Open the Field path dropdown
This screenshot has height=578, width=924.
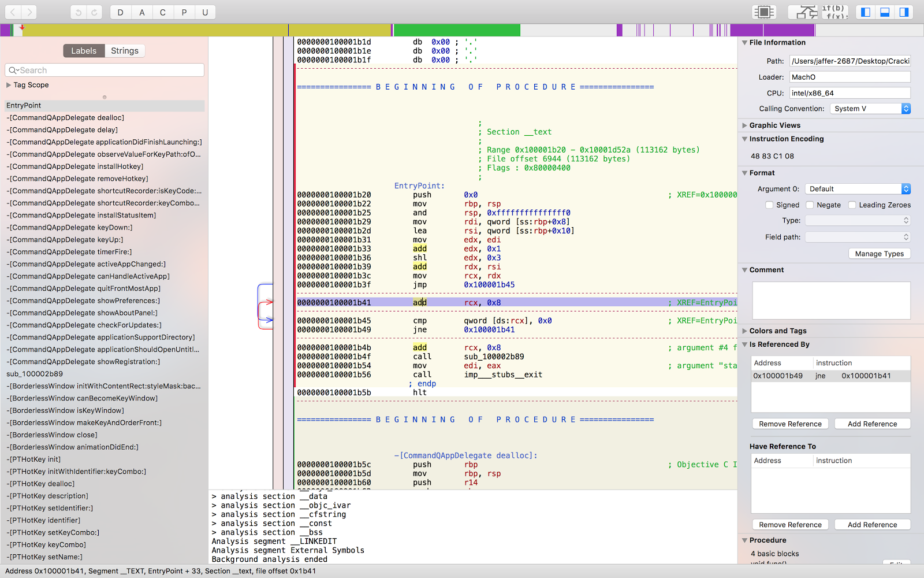tap(858, 237)
